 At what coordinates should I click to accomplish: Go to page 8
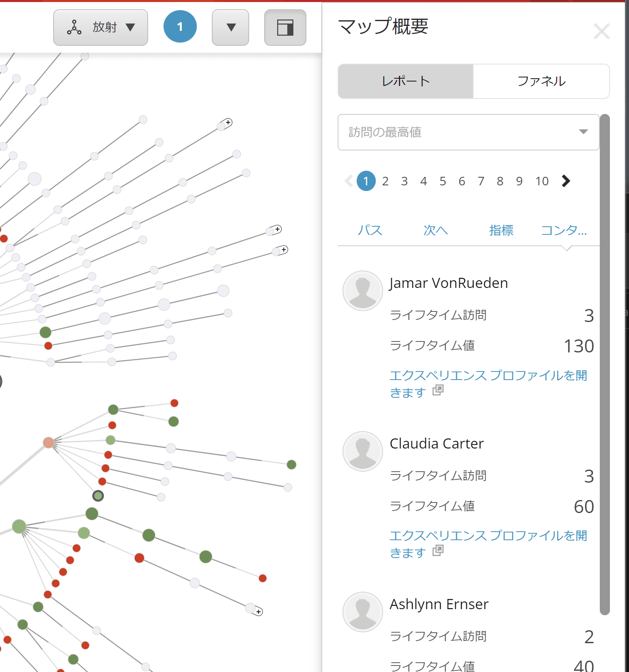[x=500, y=181]
